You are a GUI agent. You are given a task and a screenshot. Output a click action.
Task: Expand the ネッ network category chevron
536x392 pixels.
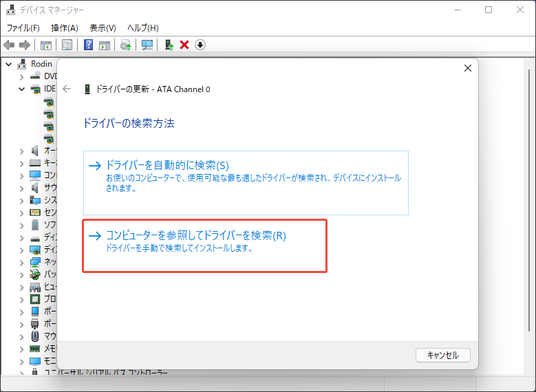pos(21,263)
